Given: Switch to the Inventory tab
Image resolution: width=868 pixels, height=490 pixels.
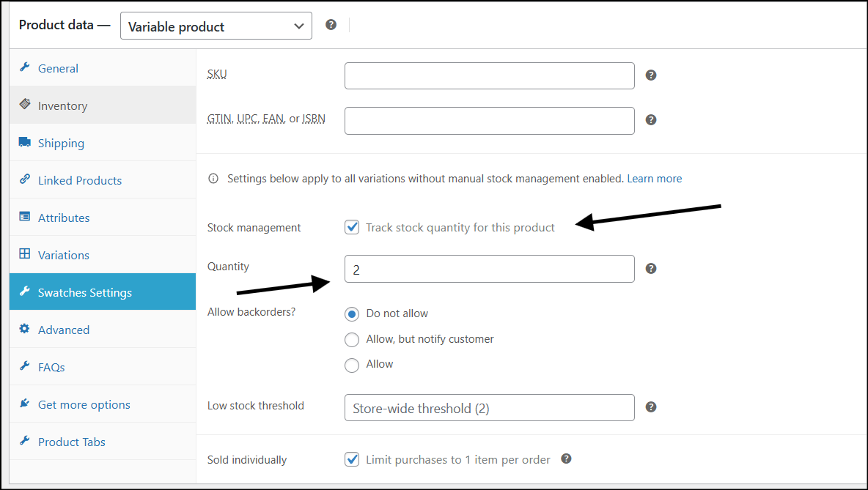Looking at the screenshot, I should pos(103,105).
